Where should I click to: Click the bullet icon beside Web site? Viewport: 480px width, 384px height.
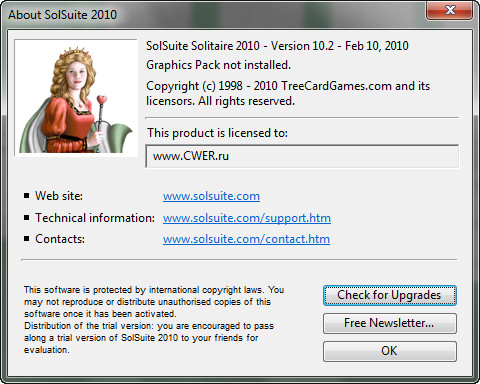click(x=27, y=196)
